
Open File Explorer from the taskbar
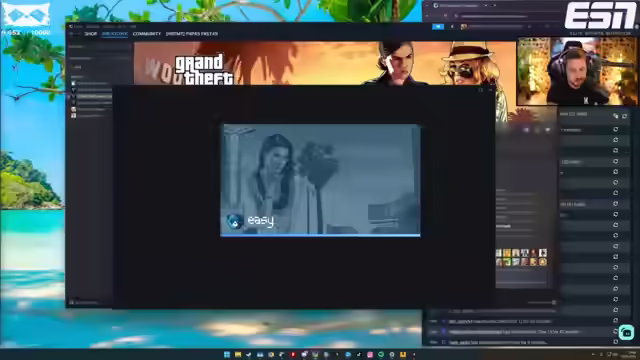coord(238,354)
